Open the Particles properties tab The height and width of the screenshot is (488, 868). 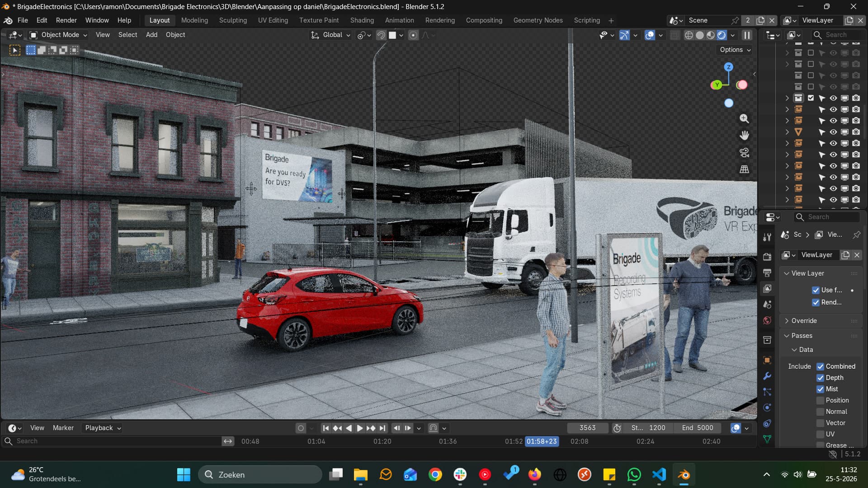coord(767,392)
